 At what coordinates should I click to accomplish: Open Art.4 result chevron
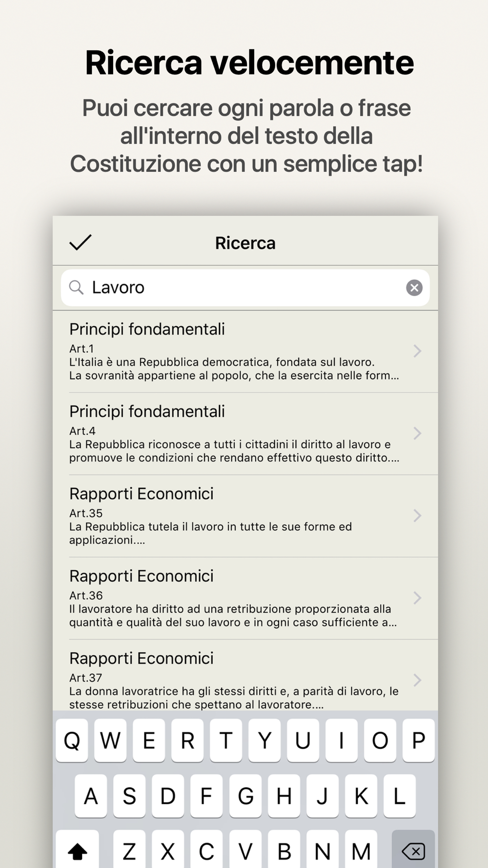[x=417, y=433]
